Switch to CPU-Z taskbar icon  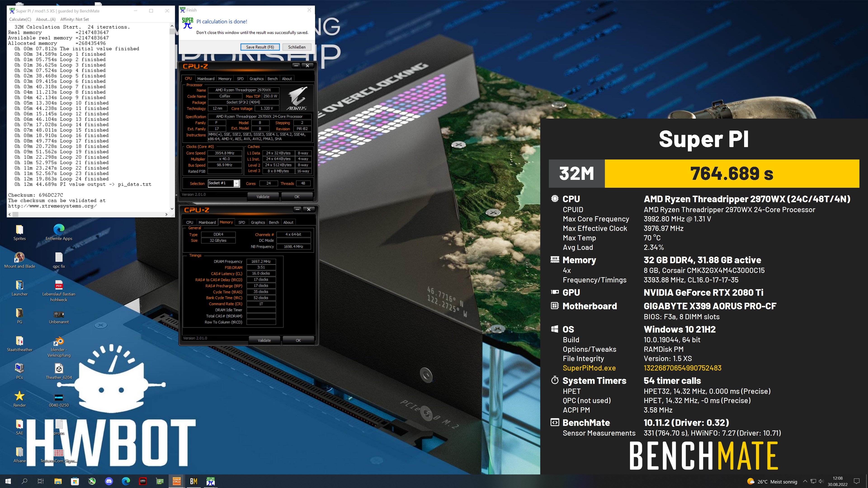tap(177, 481)
